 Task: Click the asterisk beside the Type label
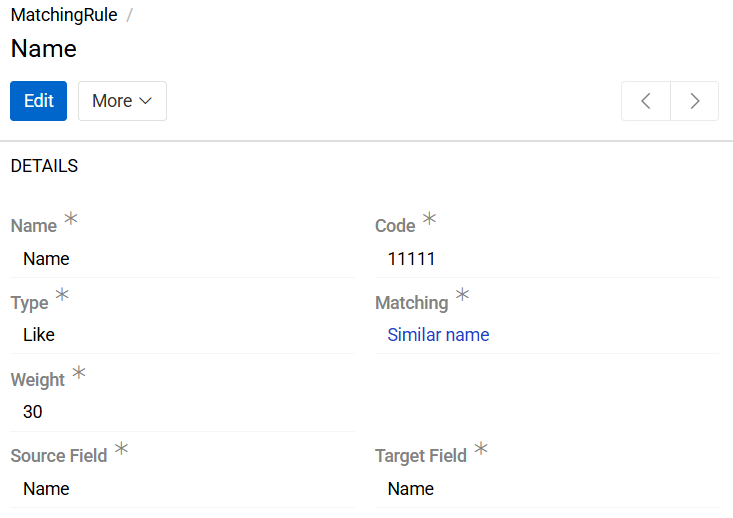[x=62, y=295]
